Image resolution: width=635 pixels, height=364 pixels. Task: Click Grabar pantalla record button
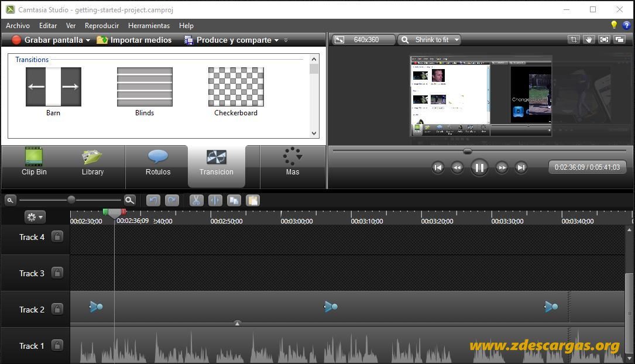point(47,40)
